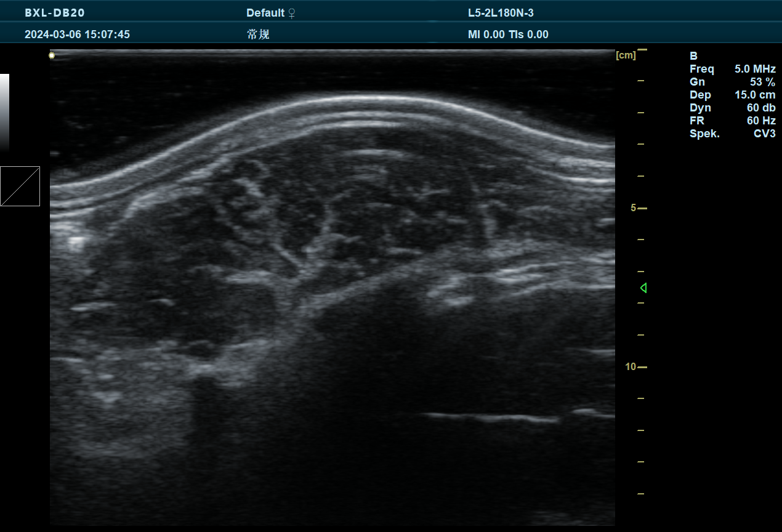Click the female symbol beside Default

(x=292, y=13)
